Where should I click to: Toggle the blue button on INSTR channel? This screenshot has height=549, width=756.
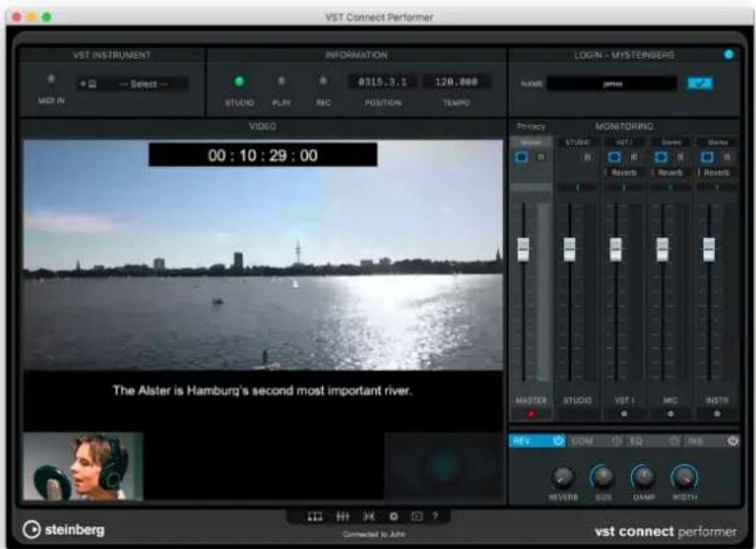click(x=707, y=157)
